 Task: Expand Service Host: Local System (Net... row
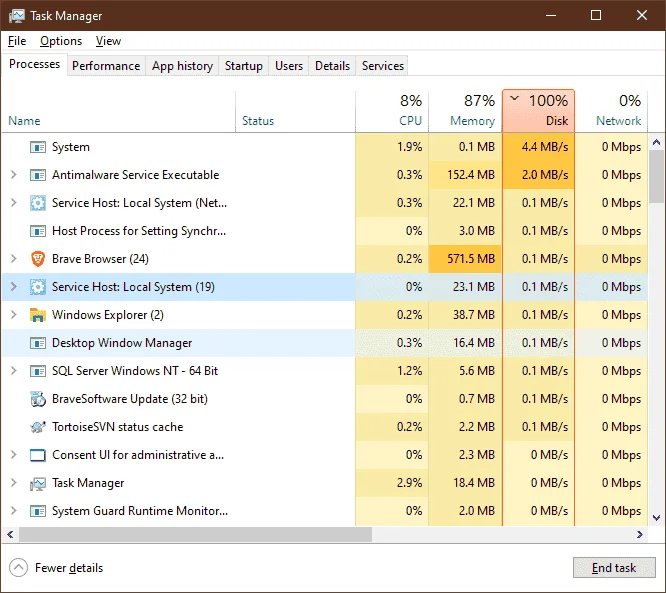point(14,203)
